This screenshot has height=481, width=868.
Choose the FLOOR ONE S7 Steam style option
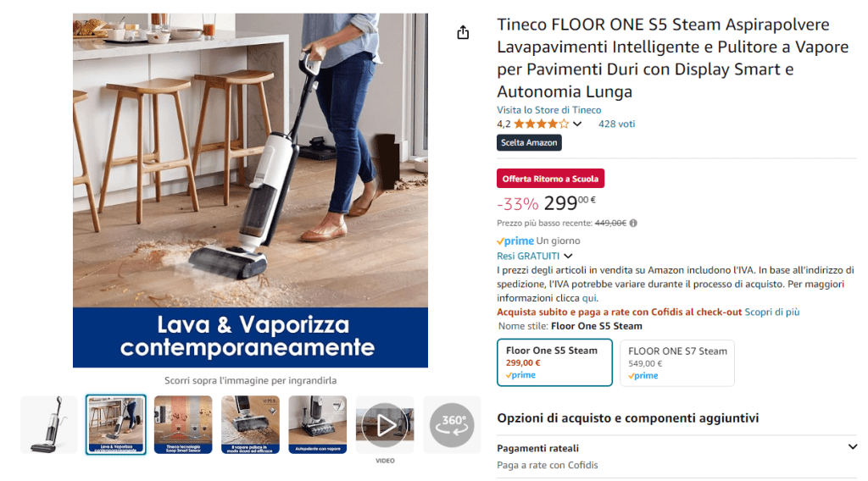[677, 362]
